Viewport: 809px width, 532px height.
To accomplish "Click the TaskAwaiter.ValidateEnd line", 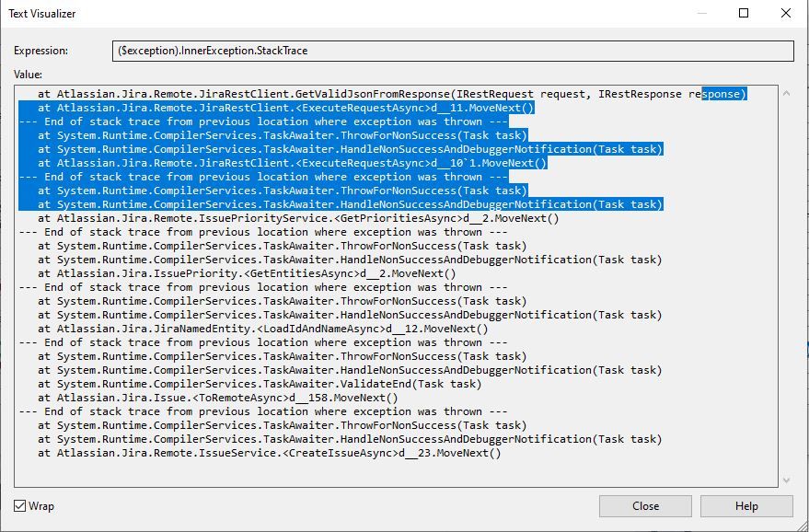I will coord(260,384).
